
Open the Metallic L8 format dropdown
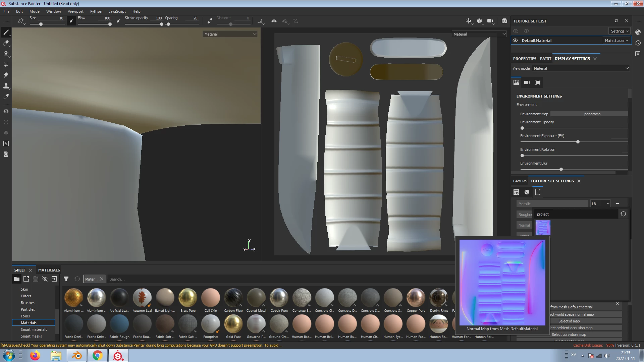click(600, 203)
